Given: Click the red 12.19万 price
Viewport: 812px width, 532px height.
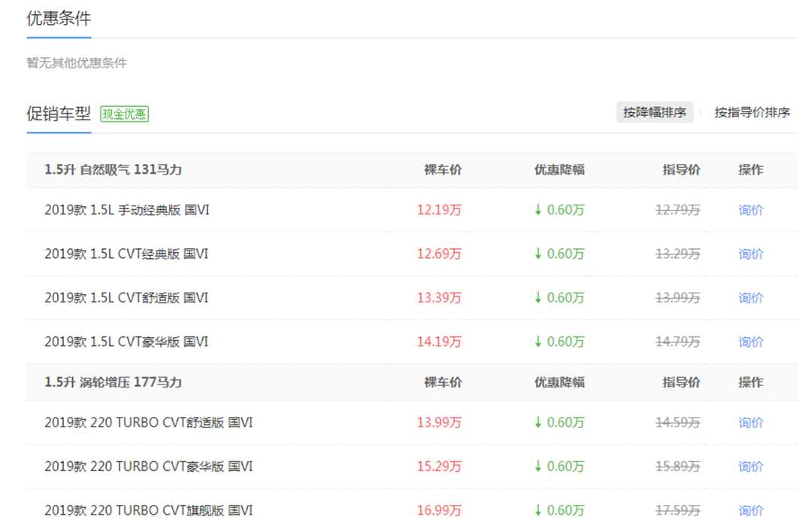Looking at the screenshot, I should (439, 211).
